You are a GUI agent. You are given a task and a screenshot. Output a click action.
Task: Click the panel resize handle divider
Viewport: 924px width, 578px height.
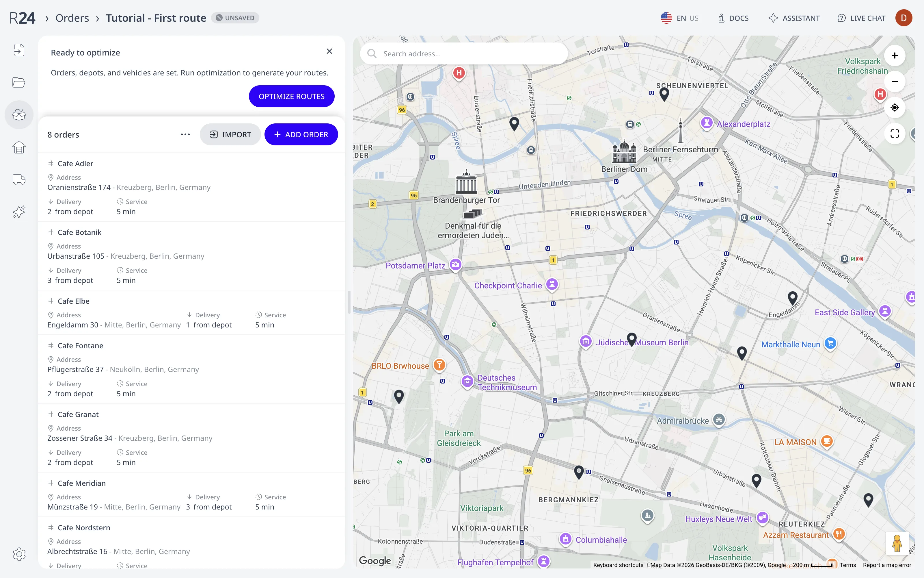[349, 302]
